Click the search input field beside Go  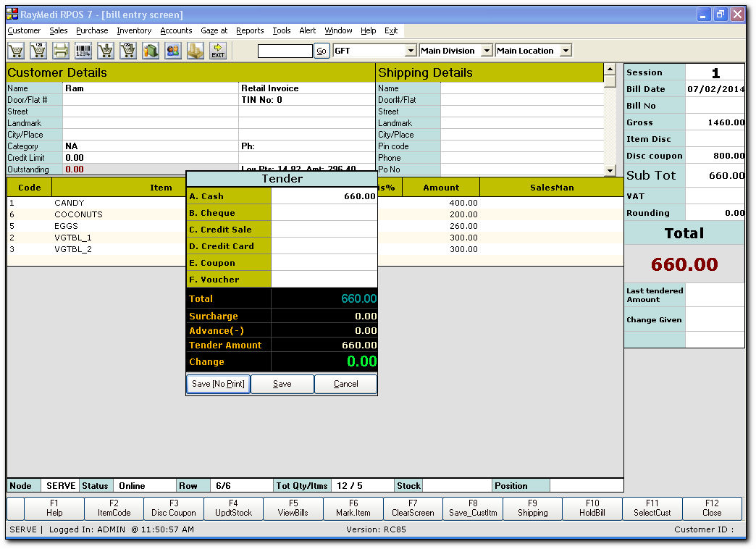(285, 51)
